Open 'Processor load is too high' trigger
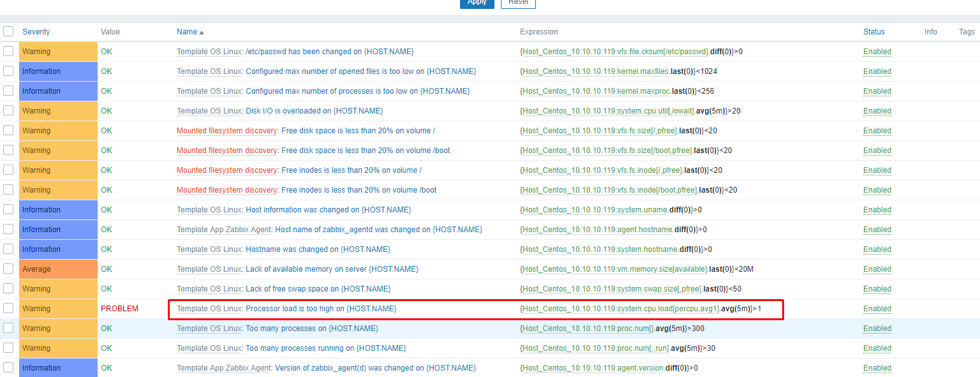The image size is (980, 377). pyautogui.click(x=321, y=309)
